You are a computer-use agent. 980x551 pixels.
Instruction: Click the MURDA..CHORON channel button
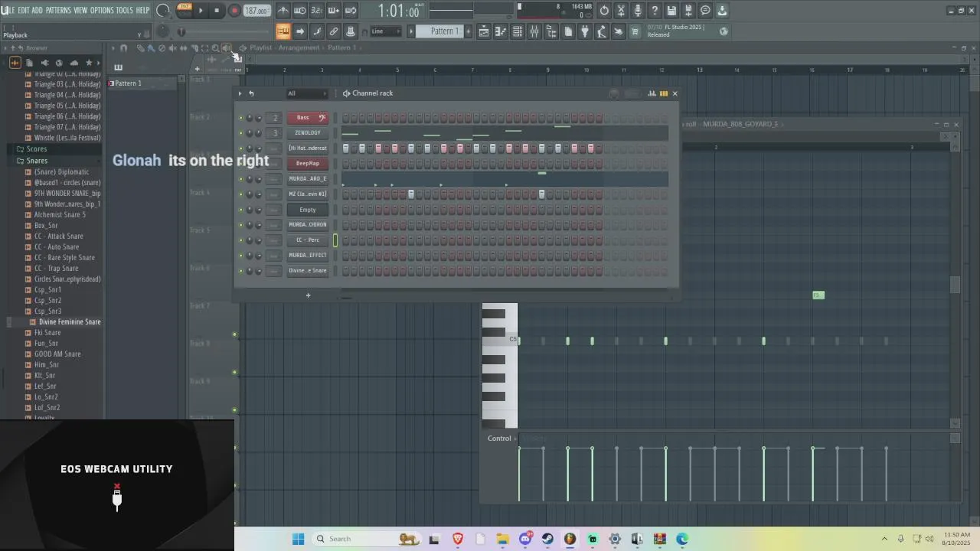308,225
